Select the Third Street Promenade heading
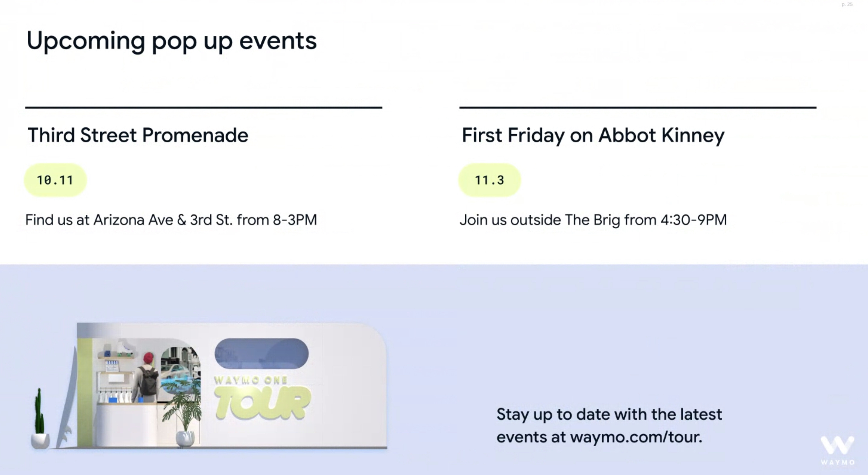 [138, 135]
